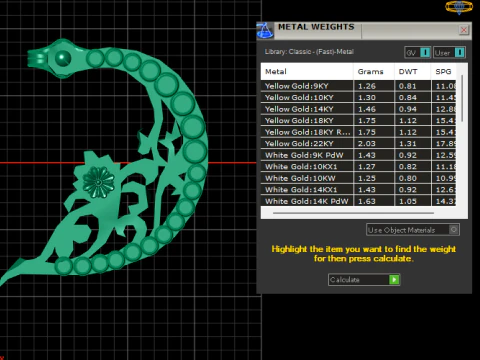Select the Yellow Gold:22KY row

tap(358, 144)
